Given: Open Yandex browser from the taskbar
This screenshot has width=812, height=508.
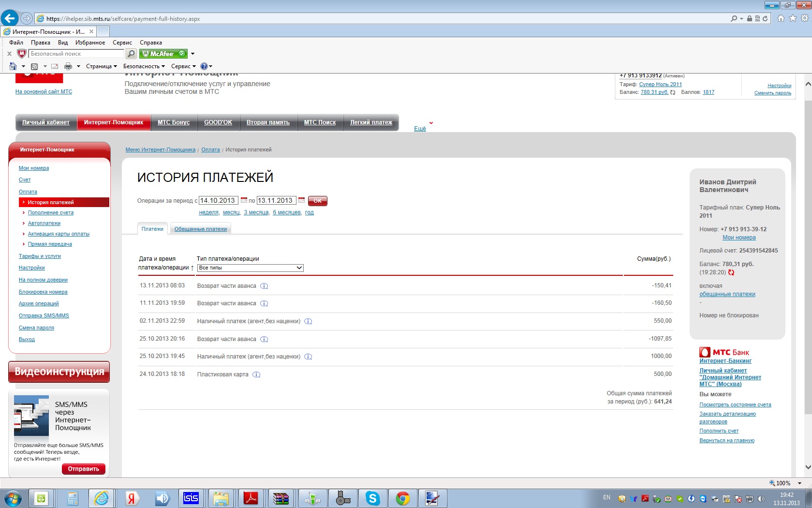Looking at the screenshot, I should tap(131, 498).
